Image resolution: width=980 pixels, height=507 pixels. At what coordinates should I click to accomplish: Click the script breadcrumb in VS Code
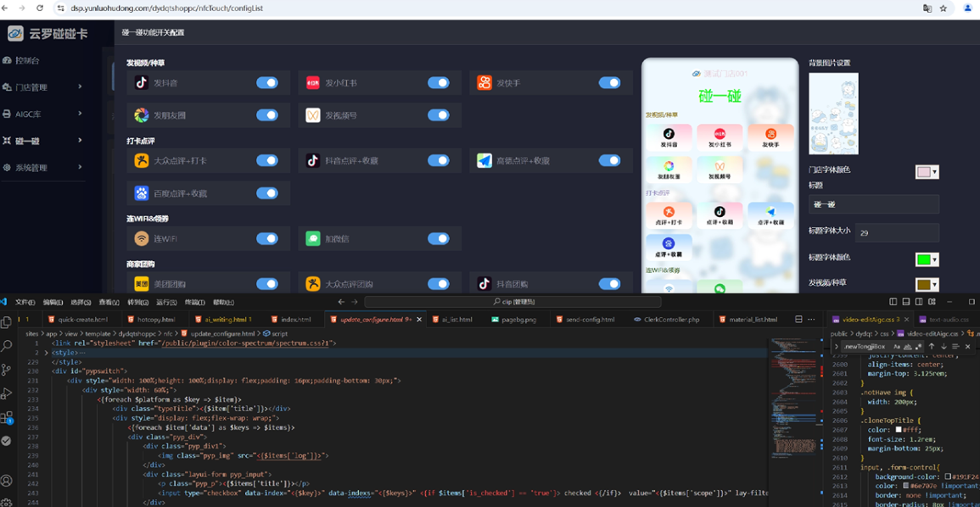click(x=275, y=334)
